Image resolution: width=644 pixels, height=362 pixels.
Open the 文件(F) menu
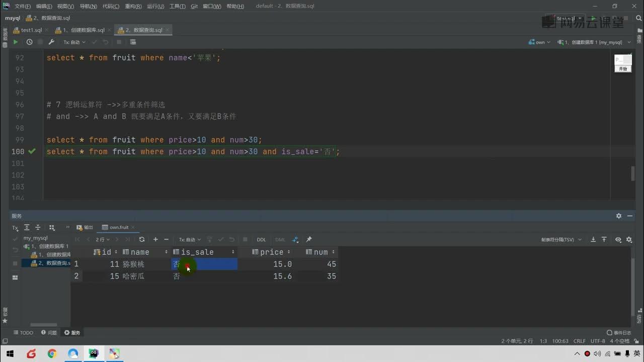pos(23,6)
